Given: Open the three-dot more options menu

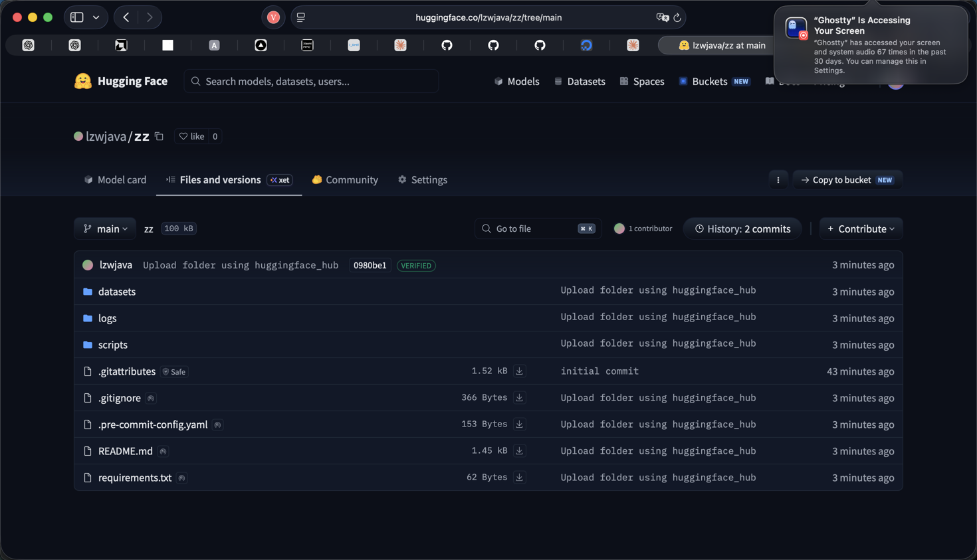Looking at the screenshot, I should tap(778, 180).
